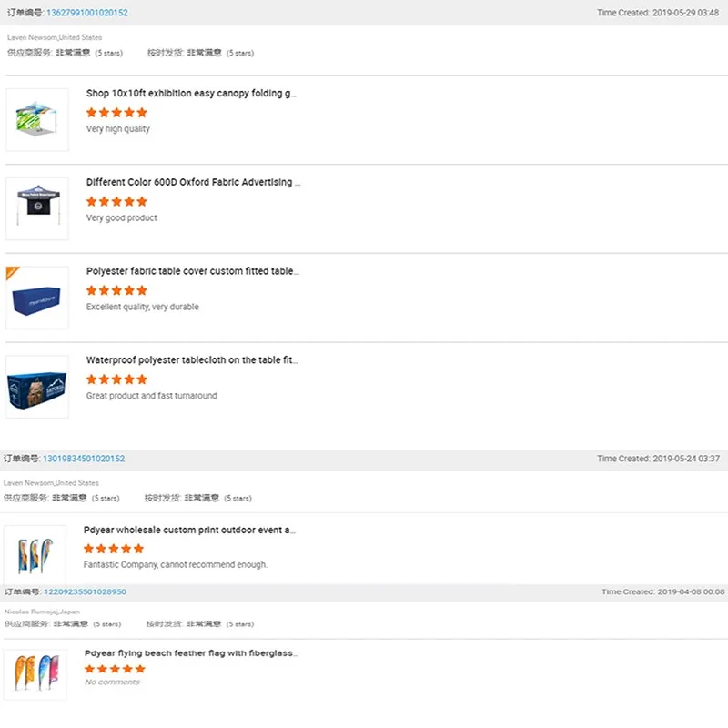Click the blue fitted table cover thumbnail
Viewport: 728px width, 728px height.
click(37, 298)
